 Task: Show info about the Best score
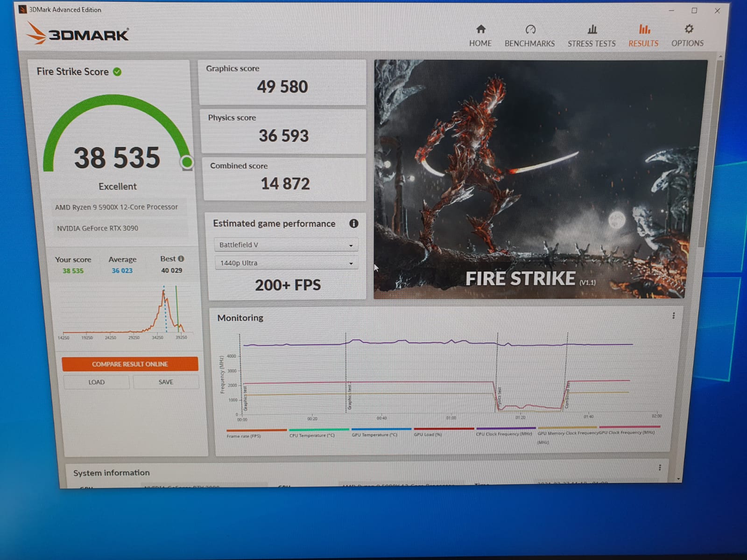[181, 259]
